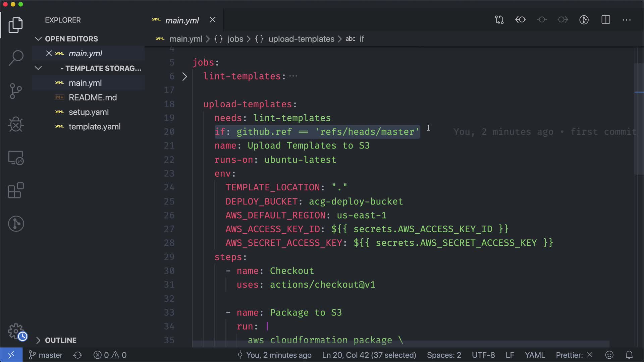Collapse the OPEN EDITORS section

point(38,39)
